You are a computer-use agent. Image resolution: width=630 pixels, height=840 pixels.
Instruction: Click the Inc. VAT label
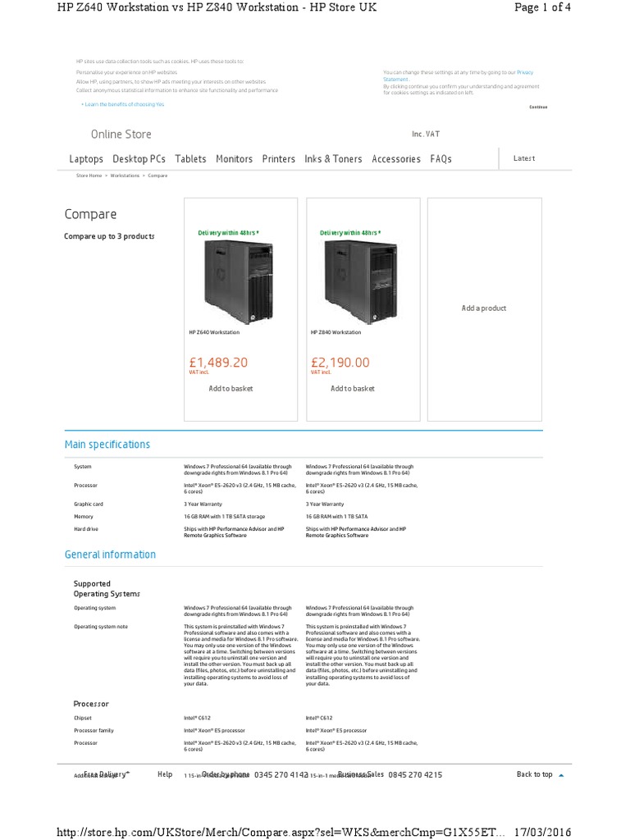[x=426, y=134]
